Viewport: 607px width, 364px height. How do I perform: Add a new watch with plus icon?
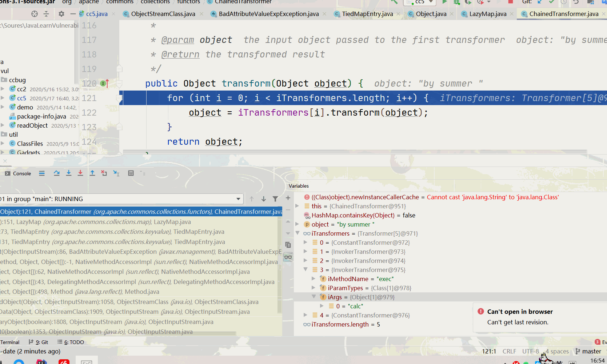coord(288,198)
